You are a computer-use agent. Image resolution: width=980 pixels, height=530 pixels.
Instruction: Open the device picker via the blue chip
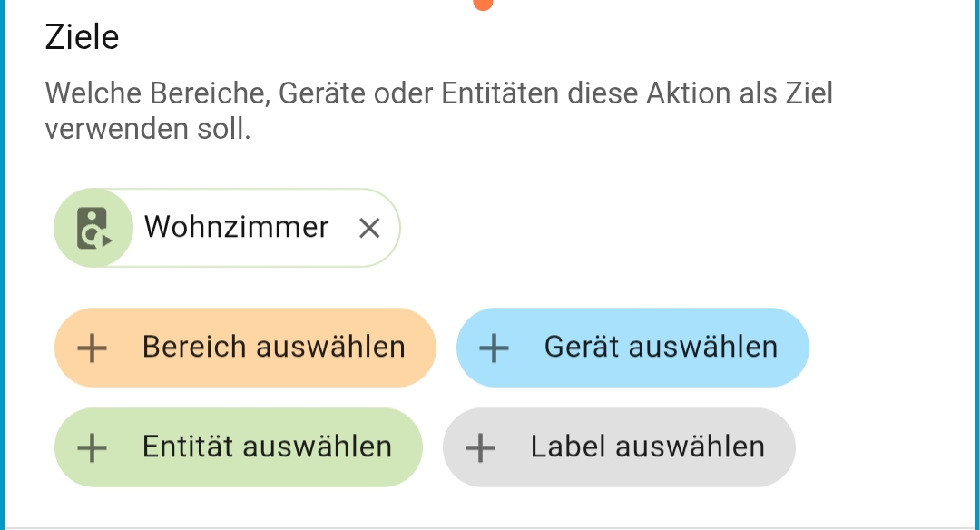[660, 348]
